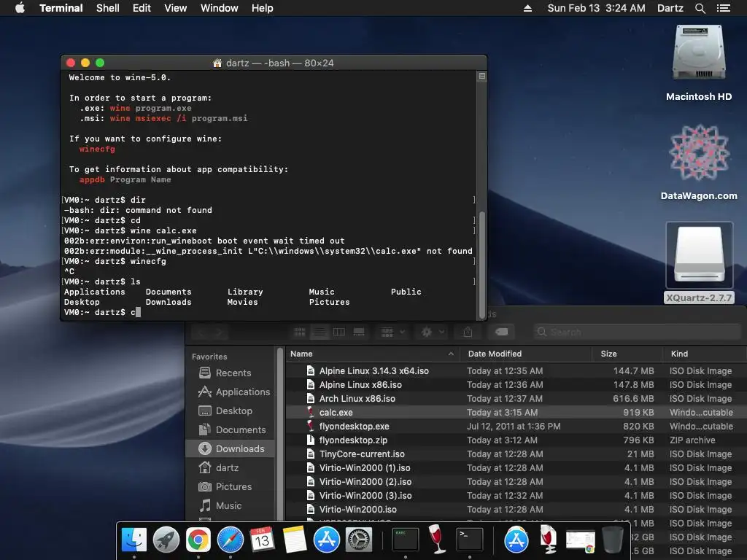Open the Applications folder stack in the Dock
Image resolution: width=747 pixels, height=560 pixels.
516,540
